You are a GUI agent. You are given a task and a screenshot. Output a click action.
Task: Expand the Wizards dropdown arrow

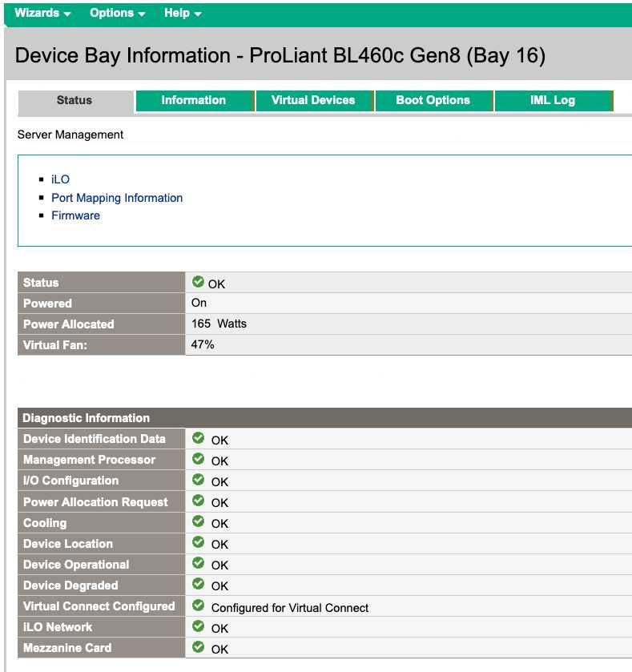66,14
